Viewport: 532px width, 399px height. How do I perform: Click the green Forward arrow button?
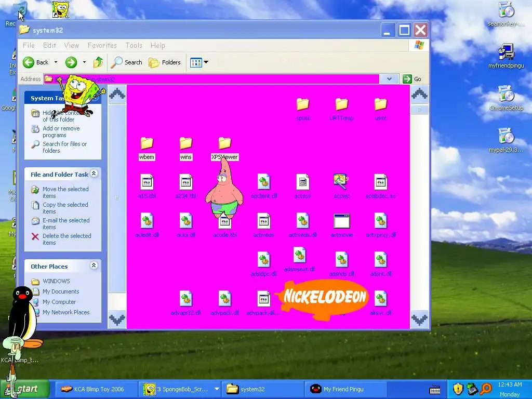pyautogui.click(x=71, y=62)
